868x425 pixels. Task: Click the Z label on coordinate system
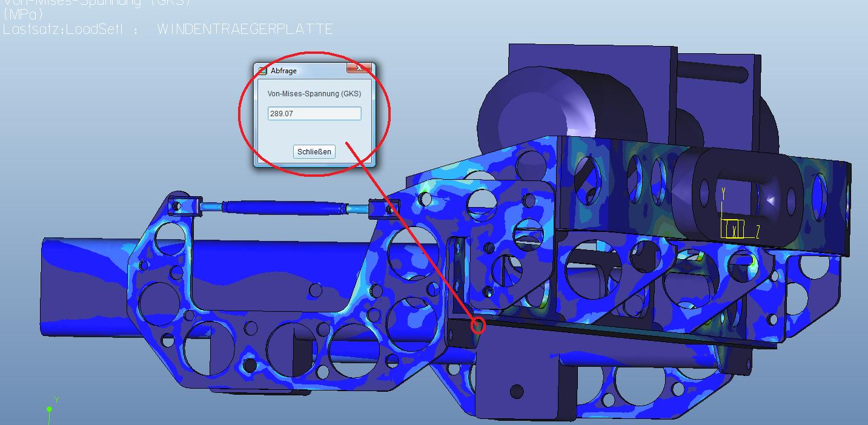pyautogui.click(x=758, y=232)
